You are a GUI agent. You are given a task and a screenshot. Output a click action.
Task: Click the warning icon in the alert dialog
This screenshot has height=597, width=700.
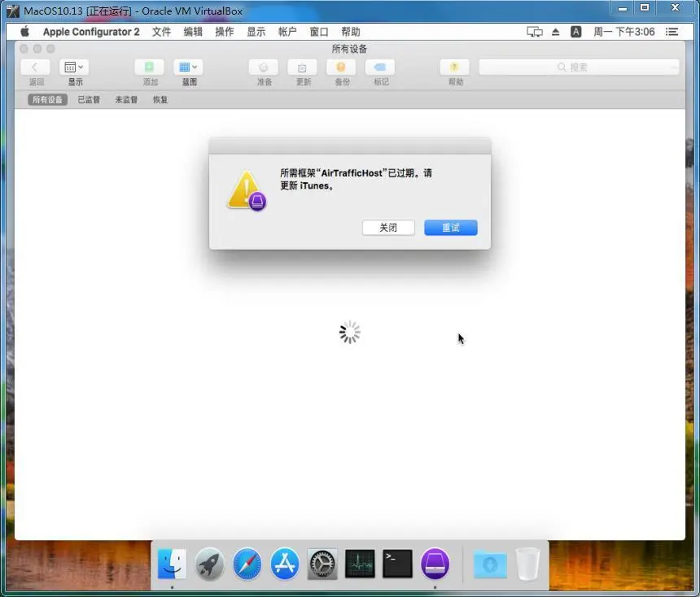click(x=247, y=190)
